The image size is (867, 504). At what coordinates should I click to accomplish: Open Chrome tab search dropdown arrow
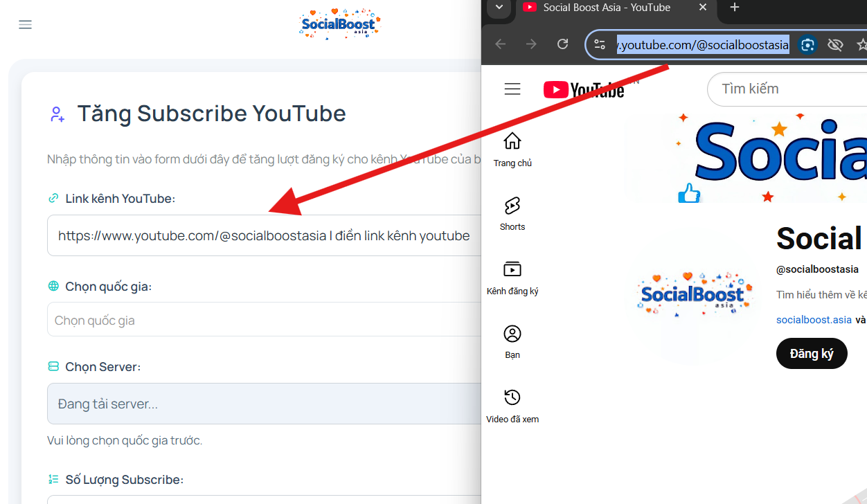pyautogui.click(x=499, y=8)
